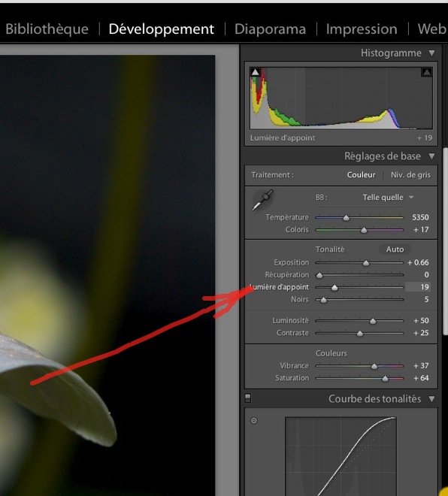This screenshot has height=496, width=448.
Task: Collapse the Courbe des tonalités panel
Action: 432,399
